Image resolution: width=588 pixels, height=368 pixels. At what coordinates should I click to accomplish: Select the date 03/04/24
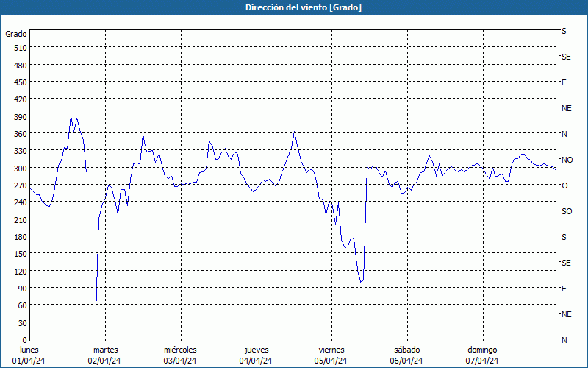point(180,361)
